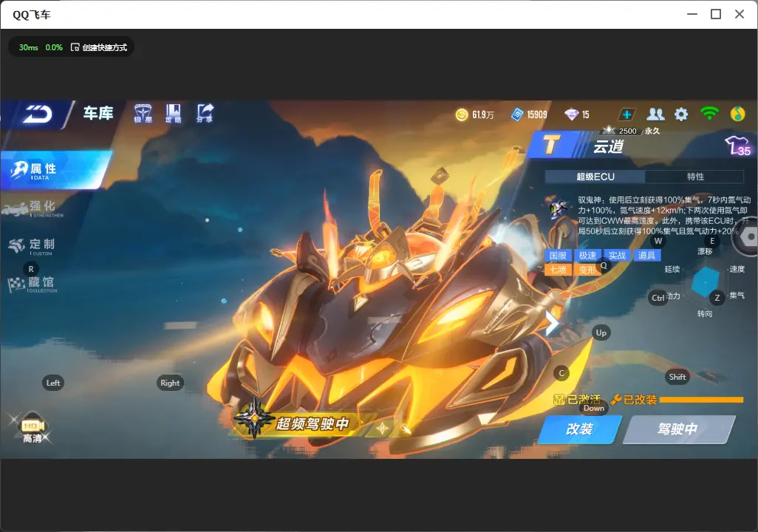The image size is (758, 532).
Task: Click the T class badge
Action: tap(551, 145)
